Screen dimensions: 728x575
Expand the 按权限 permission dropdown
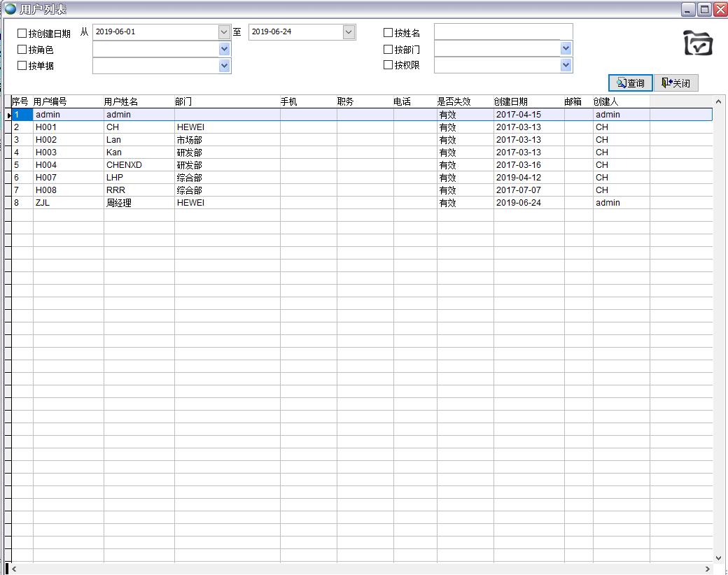pyautogui.click(x=566, y=65)
